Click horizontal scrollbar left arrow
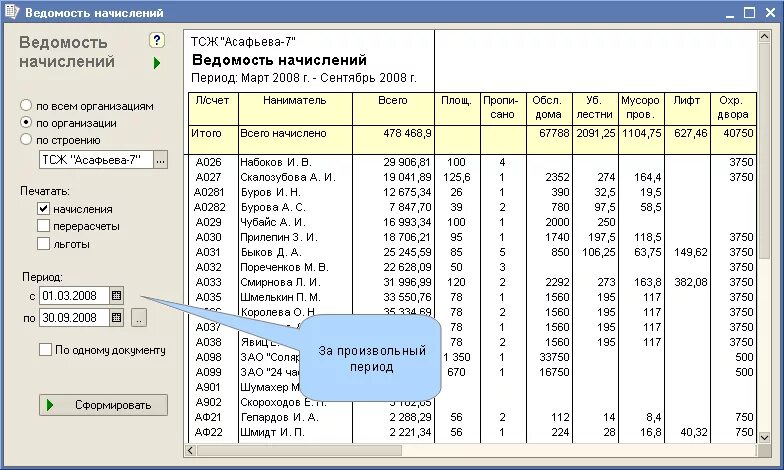This screenshot has width=784, height=470. click(x=190, y=450)
